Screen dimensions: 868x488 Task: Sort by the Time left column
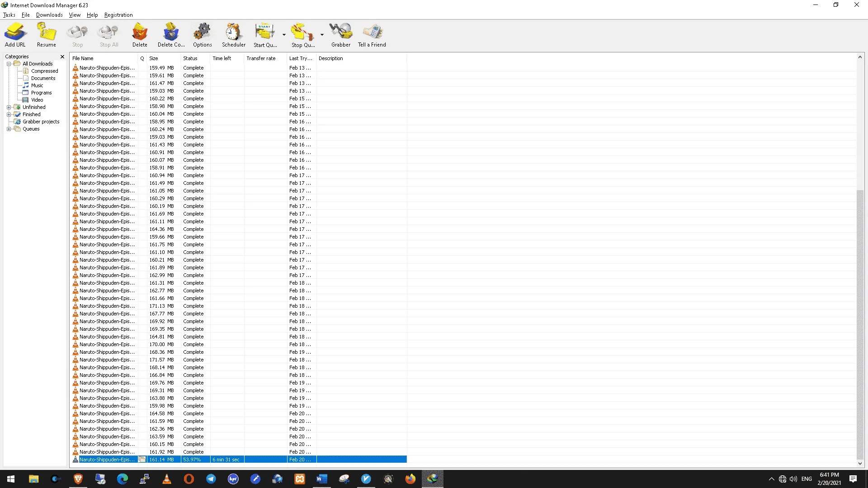point(227,58)
